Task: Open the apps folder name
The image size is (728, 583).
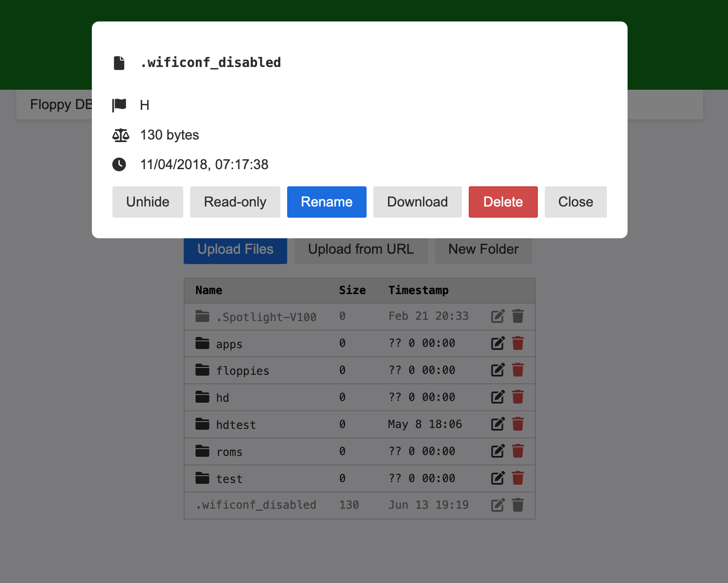Action: click(x=229, y=344)
